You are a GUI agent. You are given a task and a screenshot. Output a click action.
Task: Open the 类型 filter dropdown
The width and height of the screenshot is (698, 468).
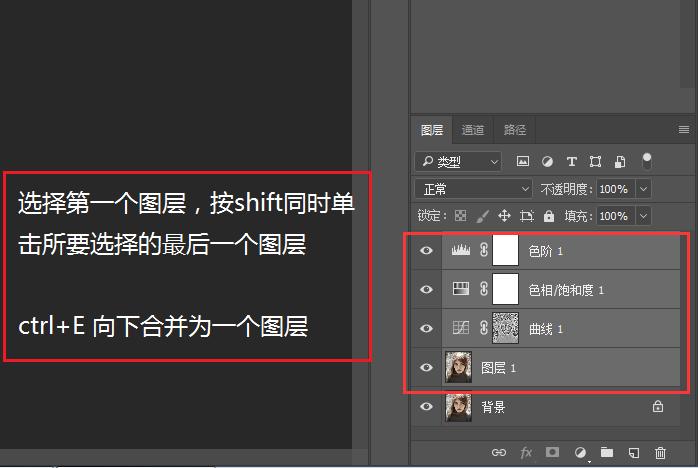coord(458,161)
